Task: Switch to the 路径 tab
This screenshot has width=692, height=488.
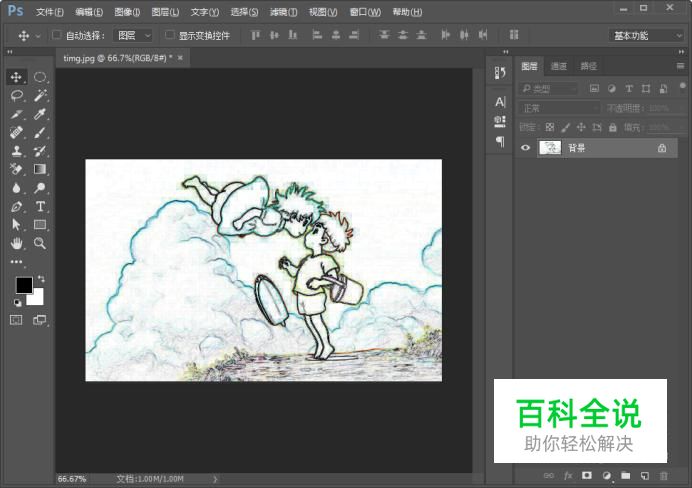Action: click(x=588, y=66)
